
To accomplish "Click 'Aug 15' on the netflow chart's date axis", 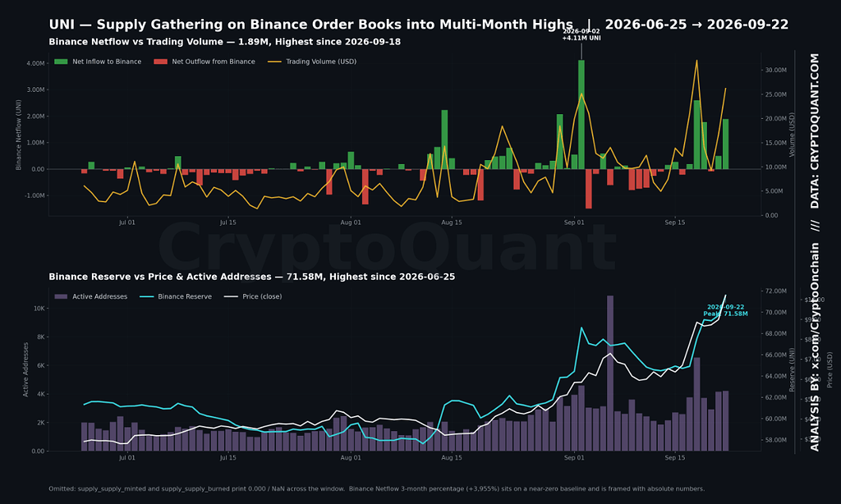I will click(x=452, y=222).
